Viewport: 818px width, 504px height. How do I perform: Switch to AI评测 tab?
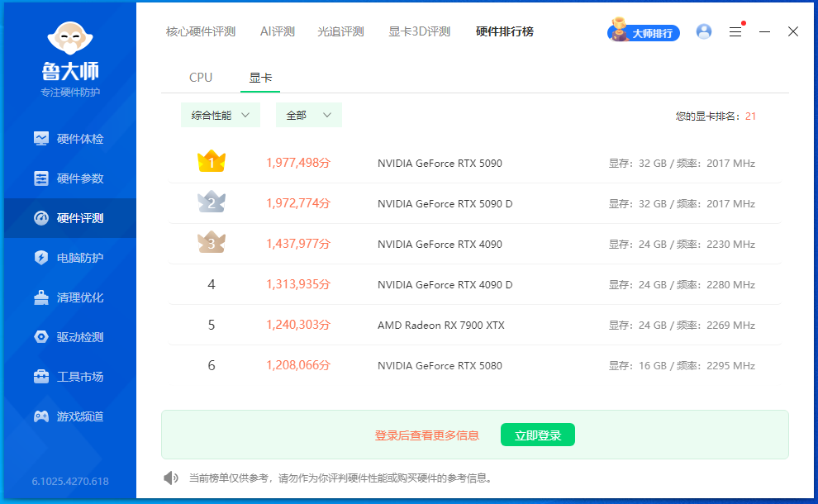pos(278,32)
